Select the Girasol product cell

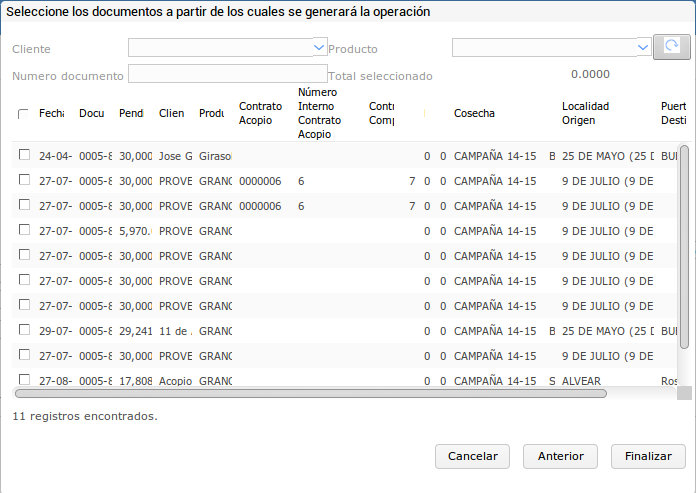(x=215, y=156)
